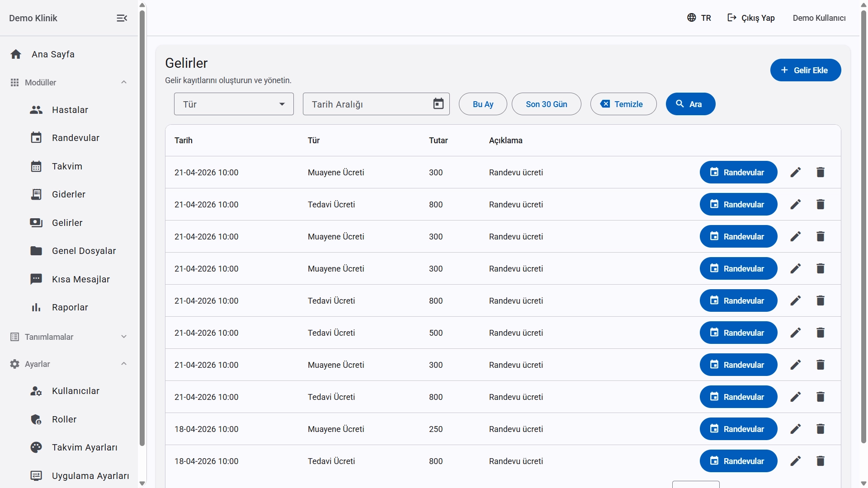Click the Takvim calendar grid icon
The height and width of the screenshot is (488, 868).
click(x=36, y=166)
